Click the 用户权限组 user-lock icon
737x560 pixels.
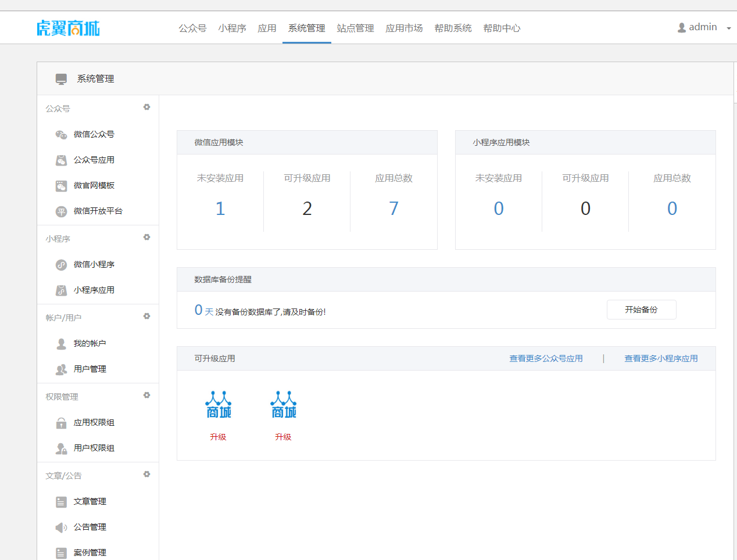pos(61,448)
